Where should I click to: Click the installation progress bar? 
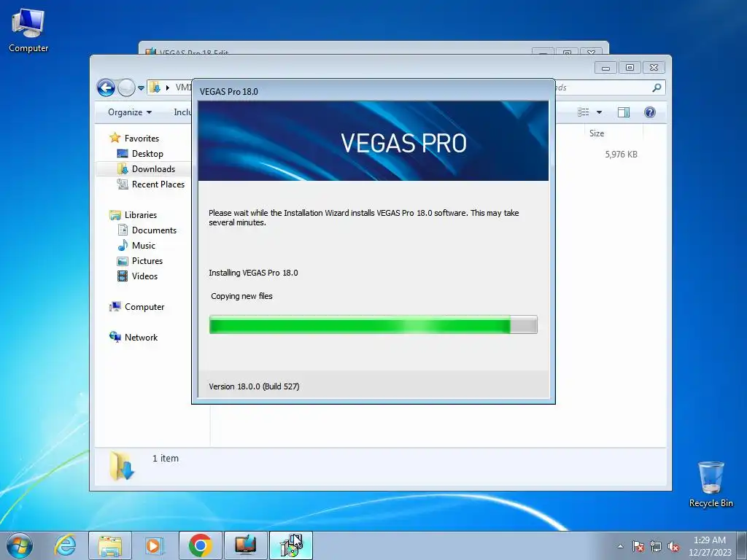[373, 324]
